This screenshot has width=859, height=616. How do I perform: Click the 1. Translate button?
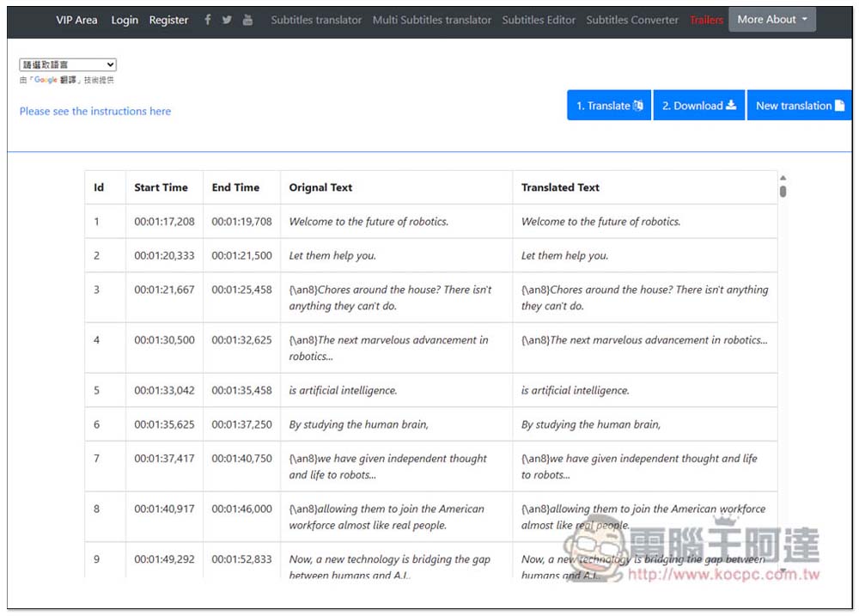pyautogui.click(x=609, y=105)
